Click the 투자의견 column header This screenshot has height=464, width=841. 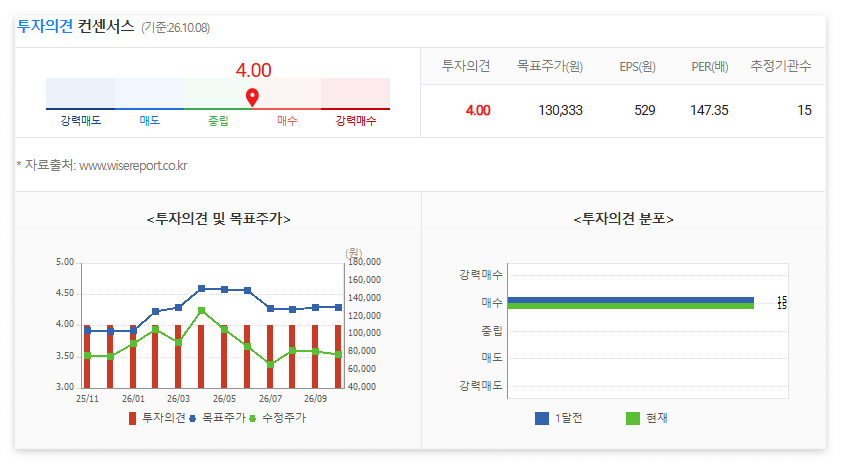click(466, 66)
